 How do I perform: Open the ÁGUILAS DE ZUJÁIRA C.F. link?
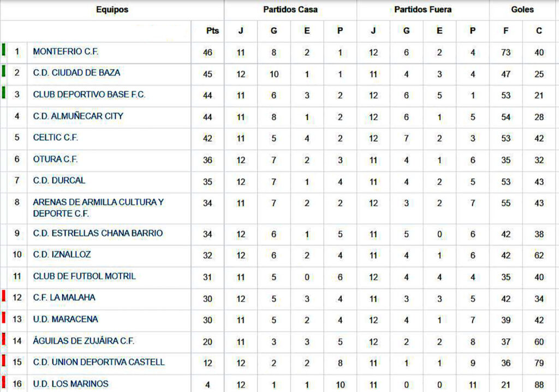(x=84, y=341)
